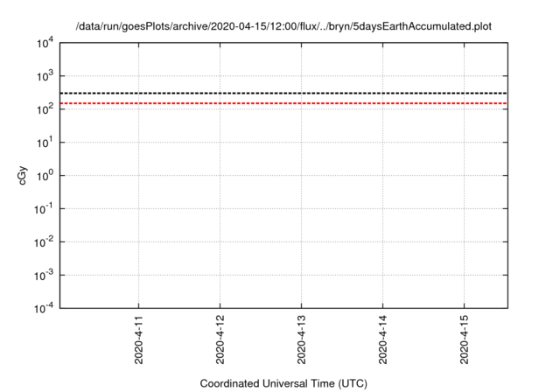Select the 2020-4-15 date label

point(465,339)
